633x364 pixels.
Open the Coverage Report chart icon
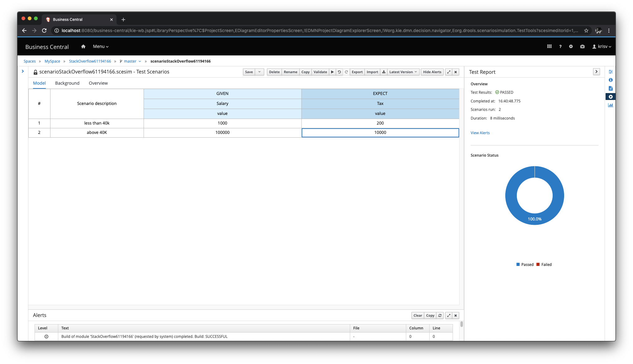pyautogui.click(x=611, y=105)
